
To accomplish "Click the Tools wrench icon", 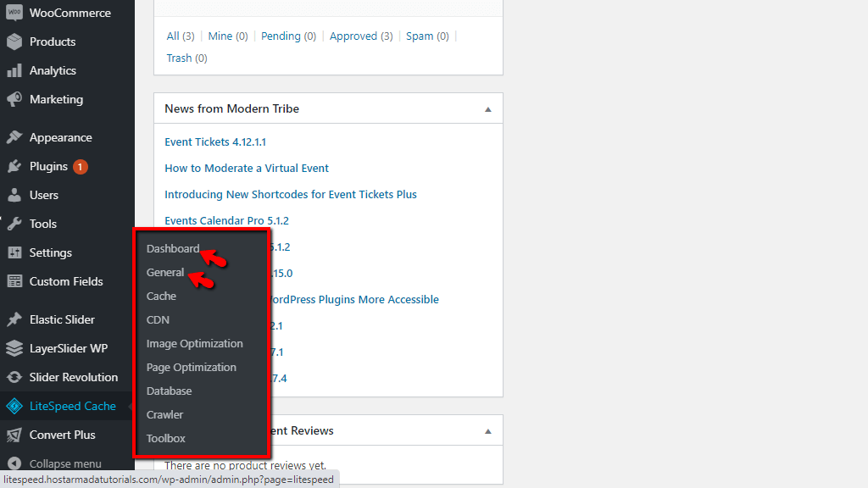I will click(x=14, y=224).
